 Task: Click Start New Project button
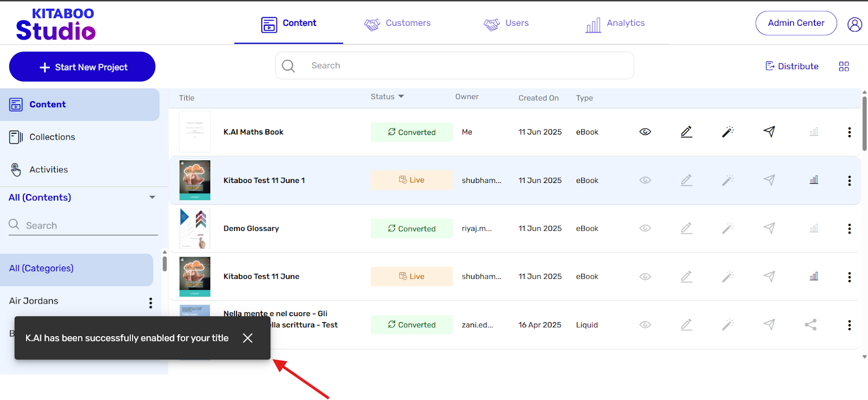tap(82, 67)
